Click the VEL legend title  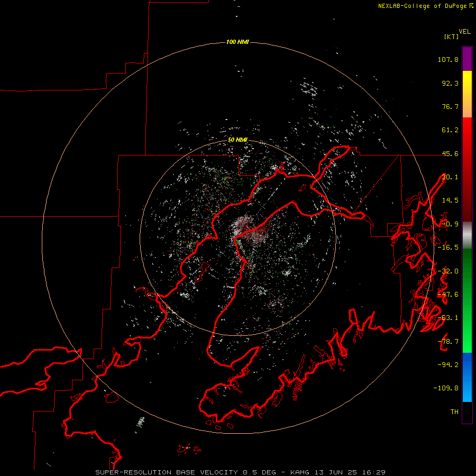pos(464,32)
